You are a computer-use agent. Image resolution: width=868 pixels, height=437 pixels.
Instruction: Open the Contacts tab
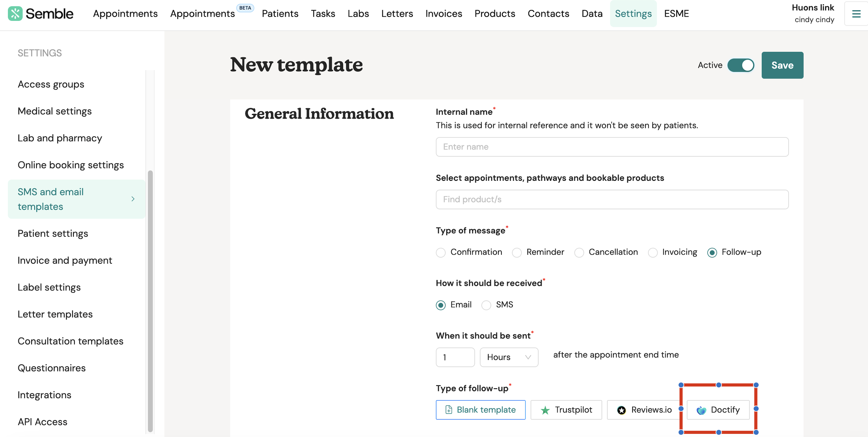pyautogui.click(x=548, y=13)
